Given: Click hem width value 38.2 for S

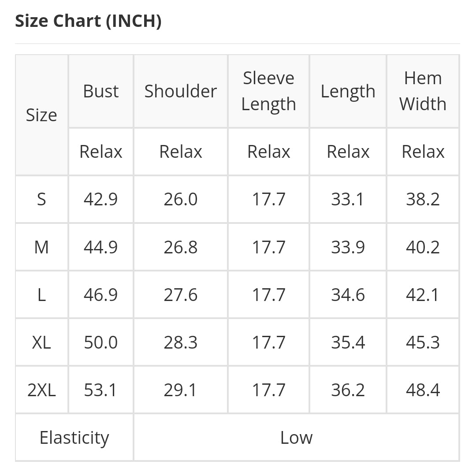Looking at the screenshot, I should pos(423,200).
